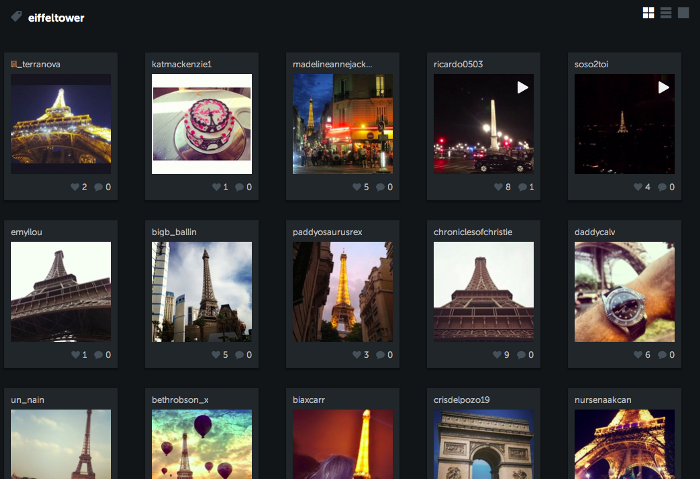Open comments on katmackenzie1's photo
The width and height of the screenshot is (700, 479).
(239, 187)
